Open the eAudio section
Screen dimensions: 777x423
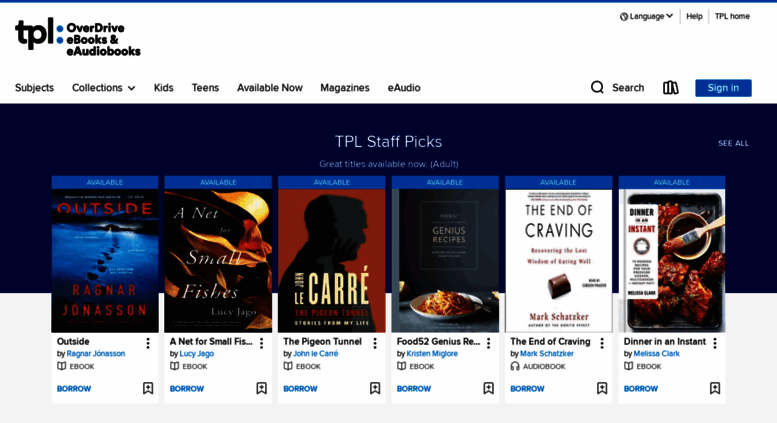[404, 88]
